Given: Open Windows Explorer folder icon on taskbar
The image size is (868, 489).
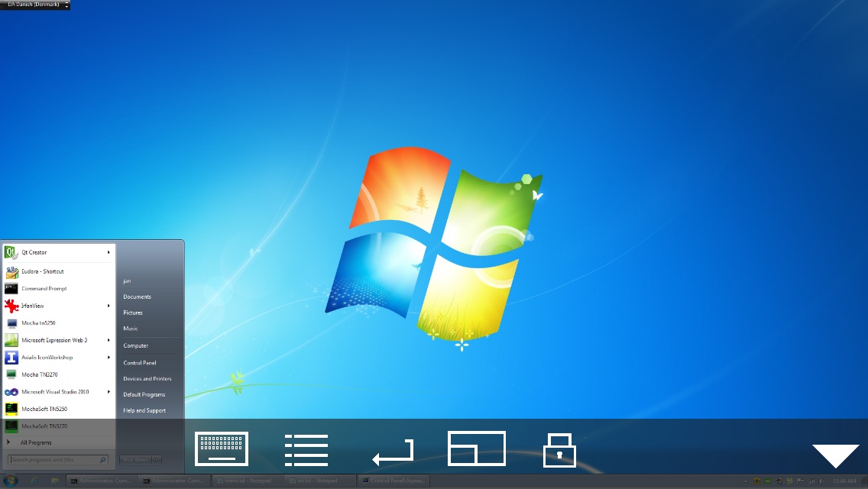Looking at the screenshot, I should coord(55,481).
